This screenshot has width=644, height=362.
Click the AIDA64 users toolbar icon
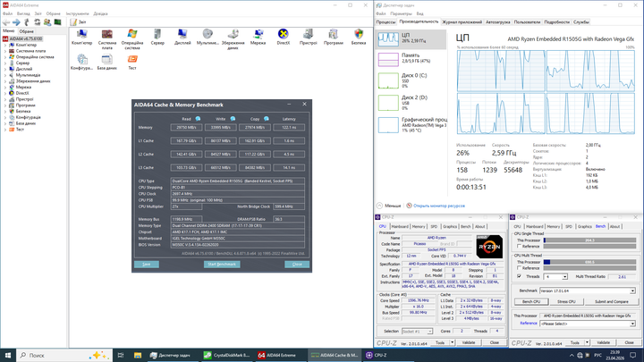47,22
